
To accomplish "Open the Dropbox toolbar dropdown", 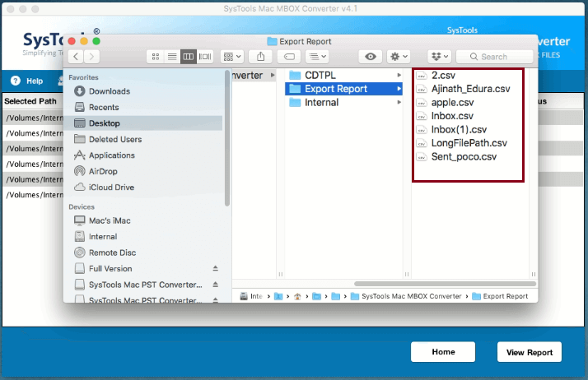I will click(x=440, y=57).
